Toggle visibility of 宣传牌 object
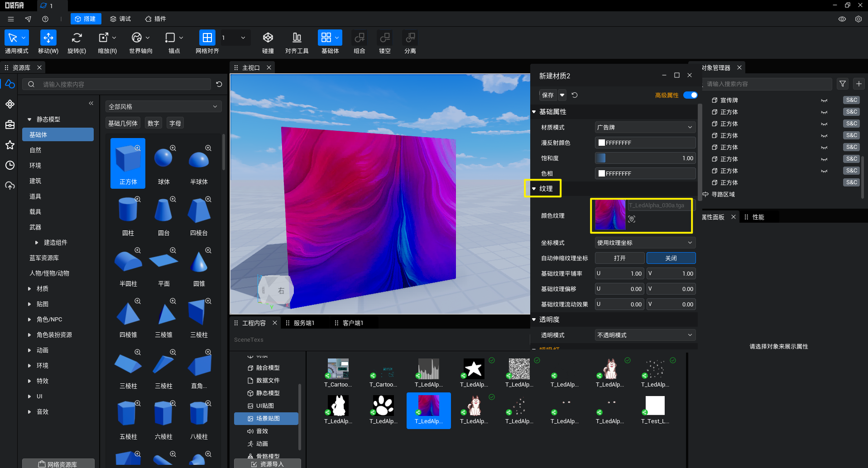The height and width of the screenshot is (468, 868). [x=824, y=100]
